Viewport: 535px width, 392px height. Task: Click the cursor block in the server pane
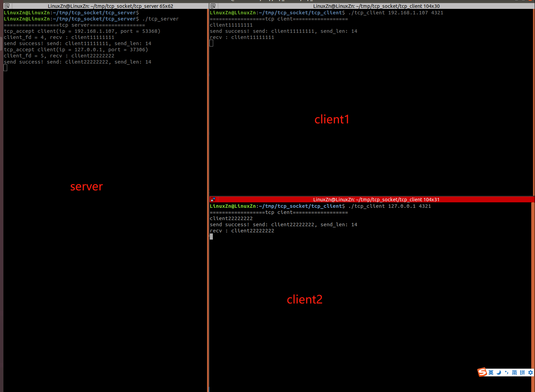point(5,68)
